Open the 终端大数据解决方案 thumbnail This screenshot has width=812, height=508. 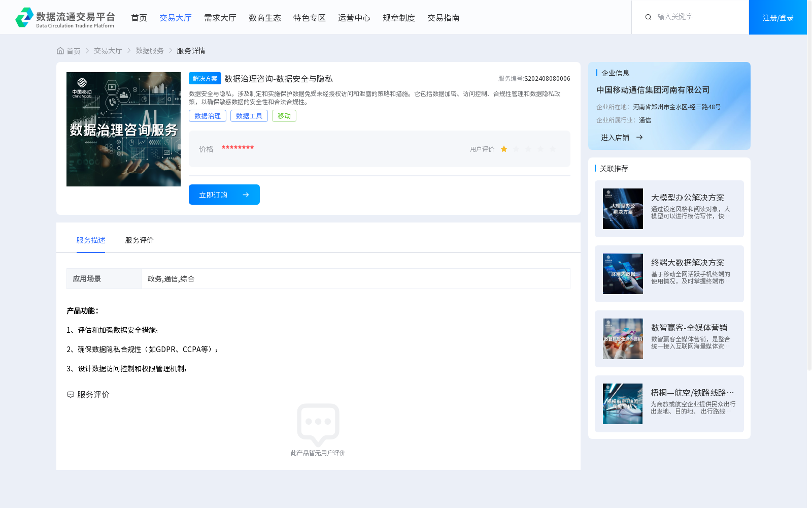pos(623,274)
